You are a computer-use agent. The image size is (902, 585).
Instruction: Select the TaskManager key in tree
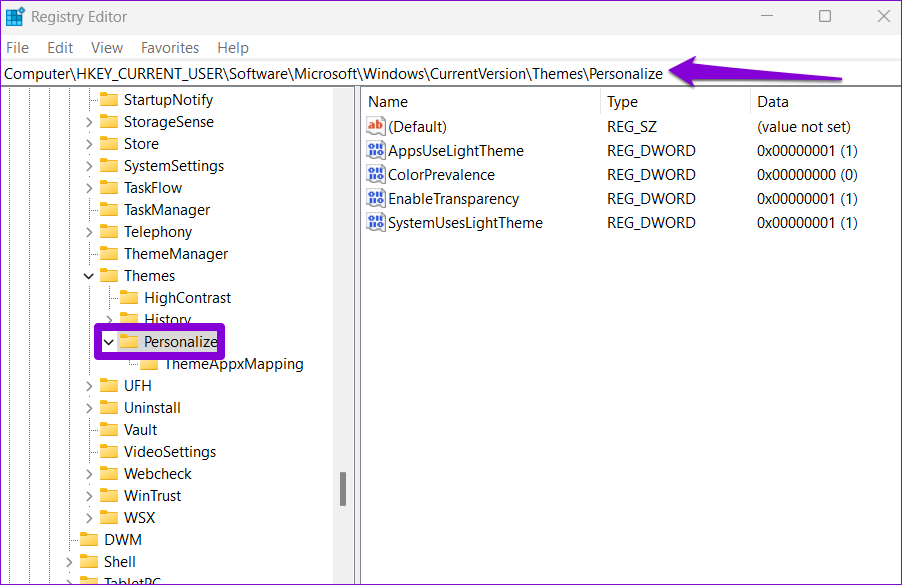pyautogui.click(x=166, y=210)
